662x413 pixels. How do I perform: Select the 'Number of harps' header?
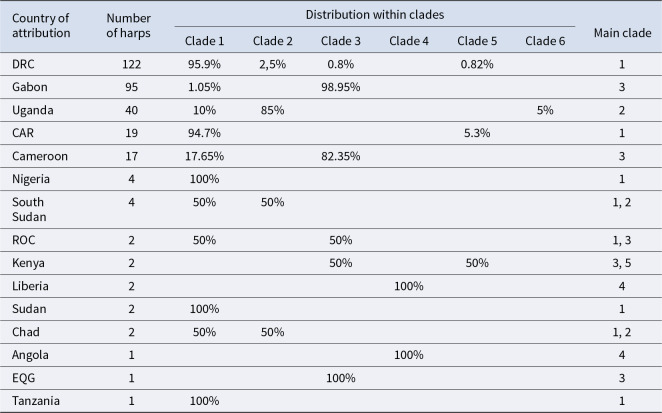pyautogui.click(x=128, y=26)
